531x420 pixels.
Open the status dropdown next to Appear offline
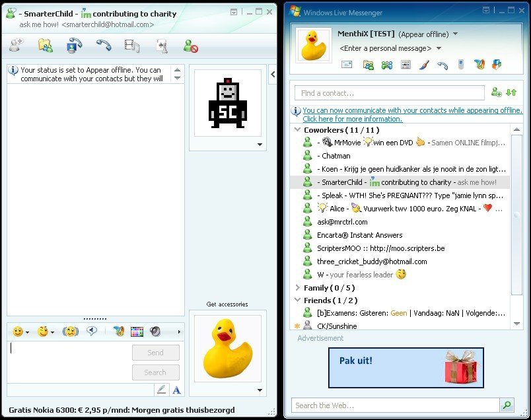click(x=455, y=34)
